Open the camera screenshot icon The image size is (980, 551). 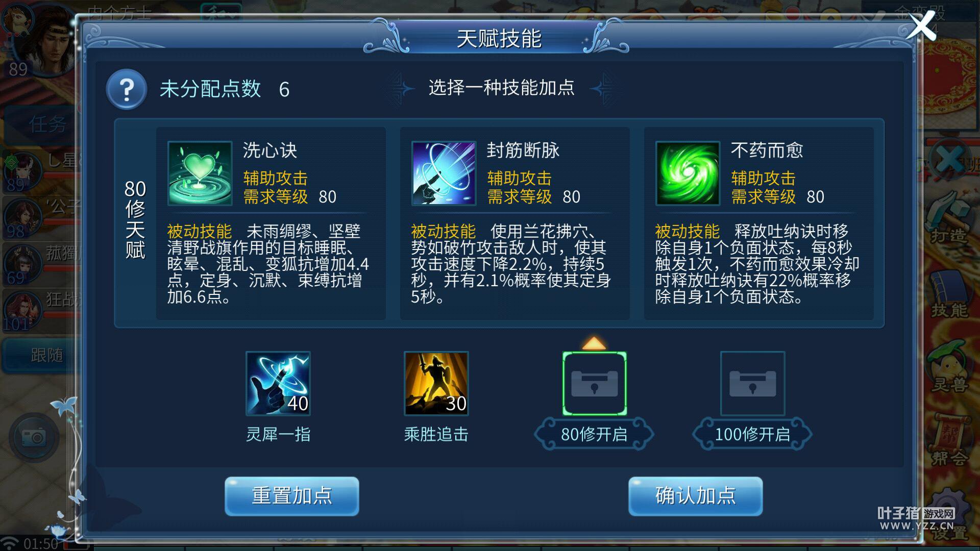pyautogui.click(x=34, y=437)
